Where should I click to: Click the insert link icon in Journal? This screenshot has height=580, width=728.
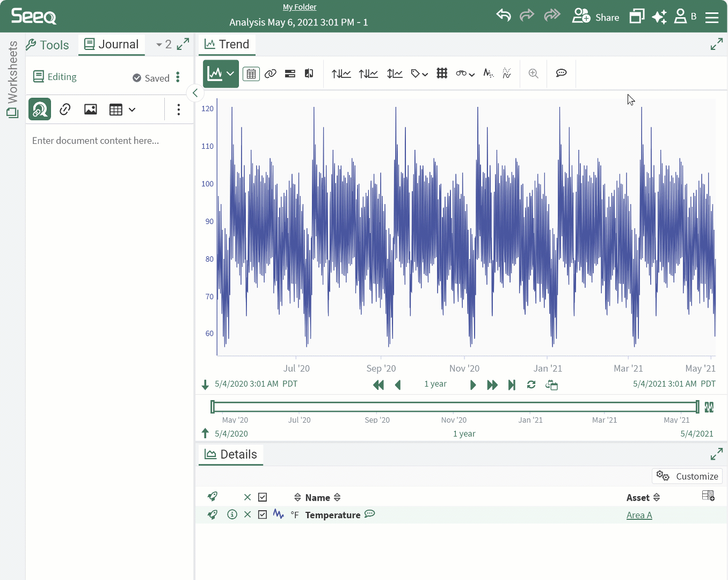(65, 110)
